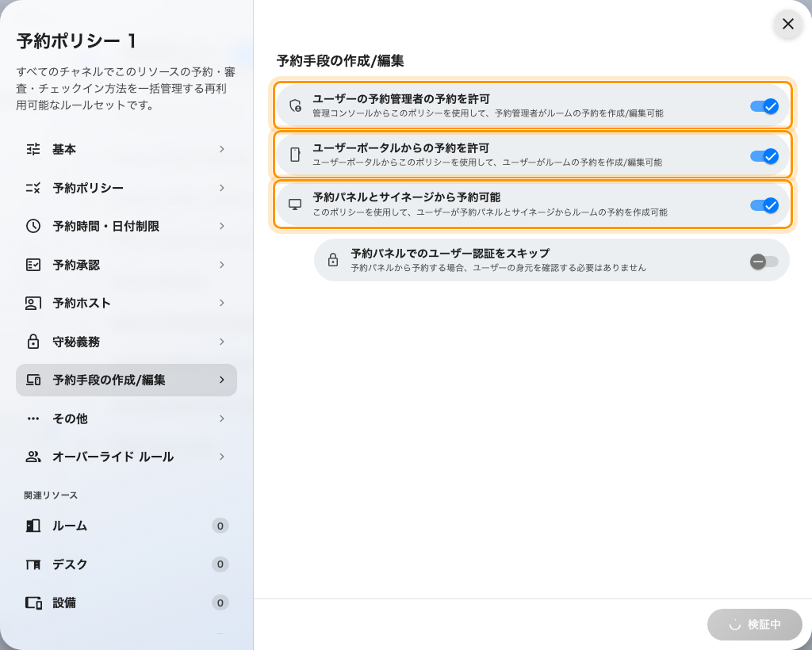This screenshot has width=812, height=650.
Task: Select 予約ホスト menu item
Action: coord(126,304)
